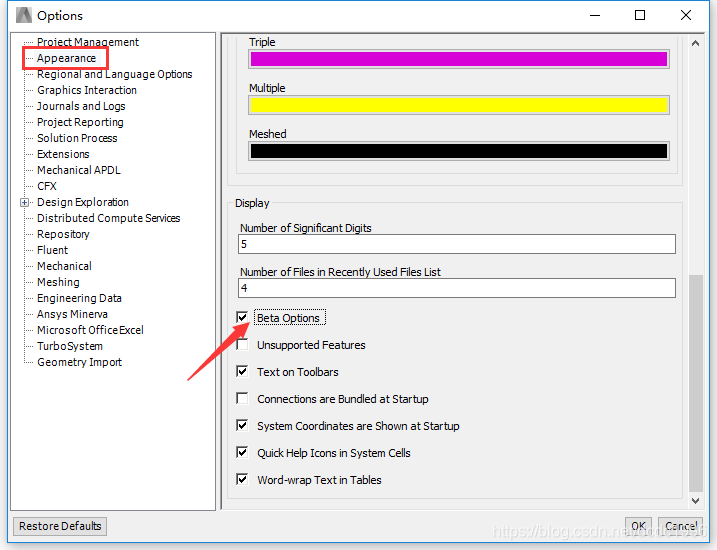Expand the Design Exploration tree node
The width and height of the screenshot is (717, 550).
click(25, 202)
